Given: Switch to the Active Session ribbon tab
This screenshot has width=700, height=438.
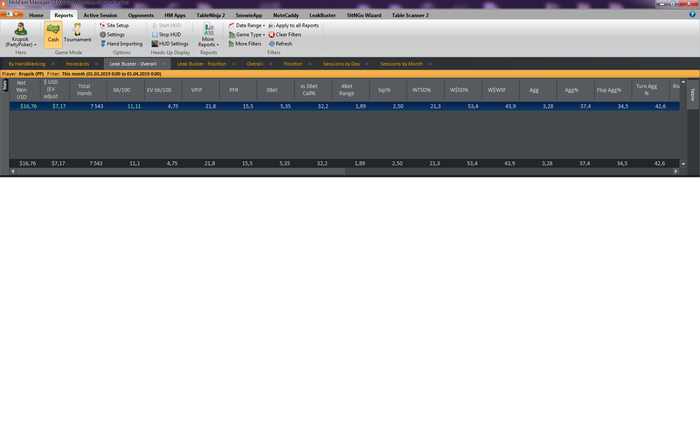Looking at the screenshot, I should point(100,15).
